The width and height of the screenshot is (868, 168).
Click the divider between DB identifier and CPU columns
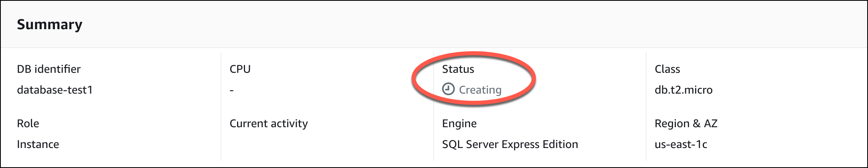(x=221, y=106)
